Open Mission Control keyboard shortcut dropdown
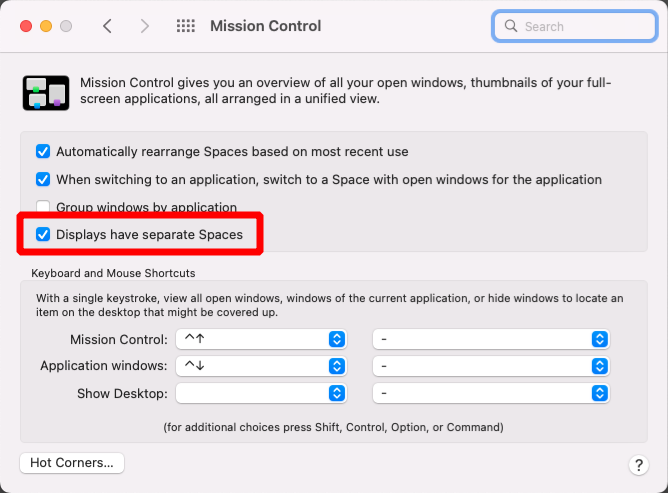 (x=261, y=339)
